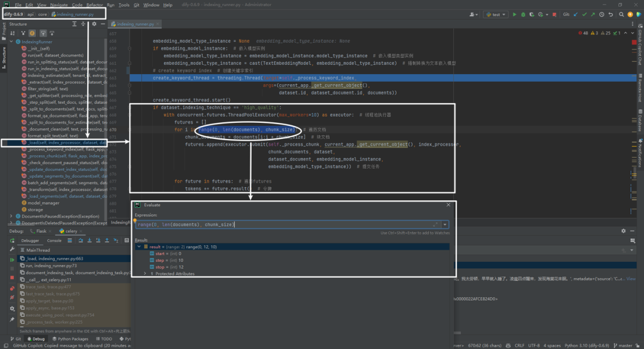Click Step Out in debugger toolbar

107,240
